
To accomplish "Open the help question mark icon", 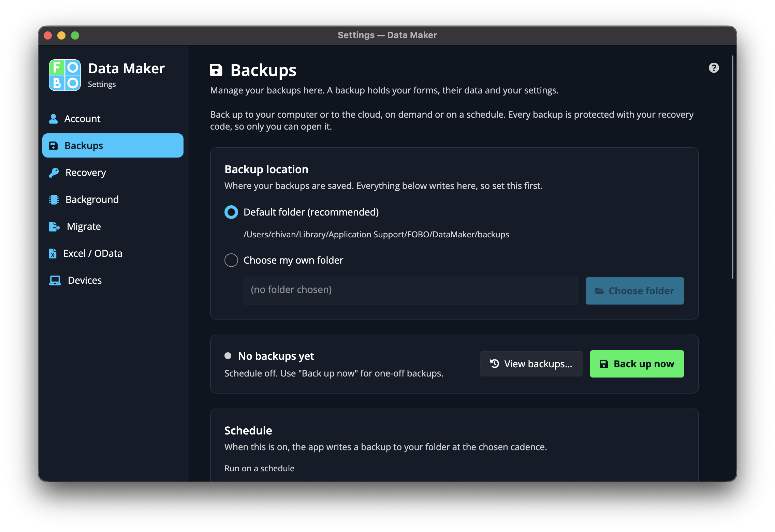I will click(714, 68).
